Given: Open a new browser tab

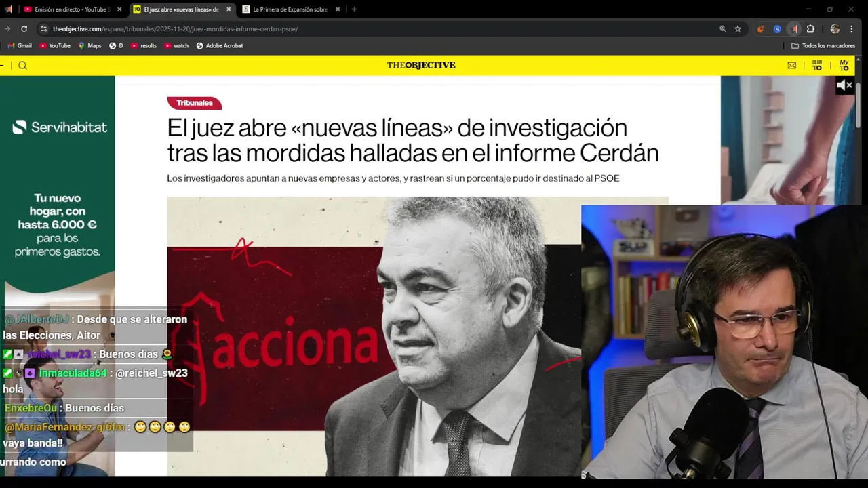Looking at the screenshot, I should pos(354,9).
